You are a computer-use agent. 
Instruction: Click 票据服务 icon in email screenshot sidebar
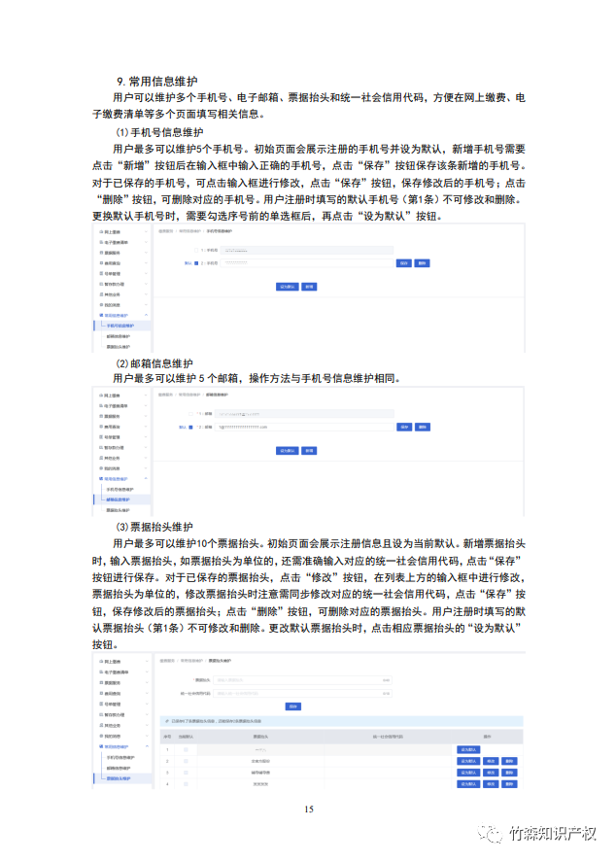101,417
